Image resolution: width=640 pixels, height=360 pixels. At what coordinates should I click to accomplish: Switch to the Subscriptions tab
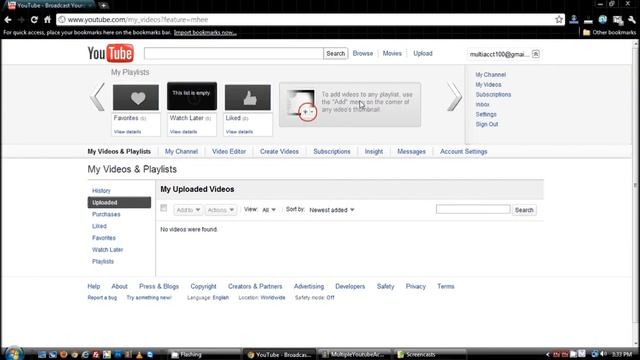pos(332,151)
